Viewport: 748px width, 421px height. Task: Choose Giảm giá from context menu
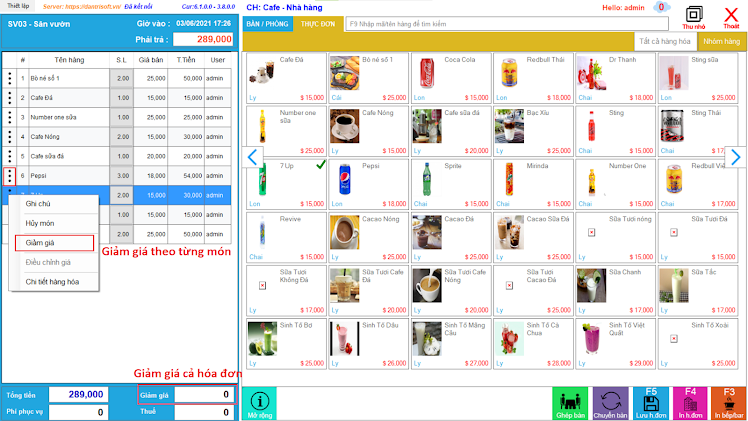[x=54, y=243]
